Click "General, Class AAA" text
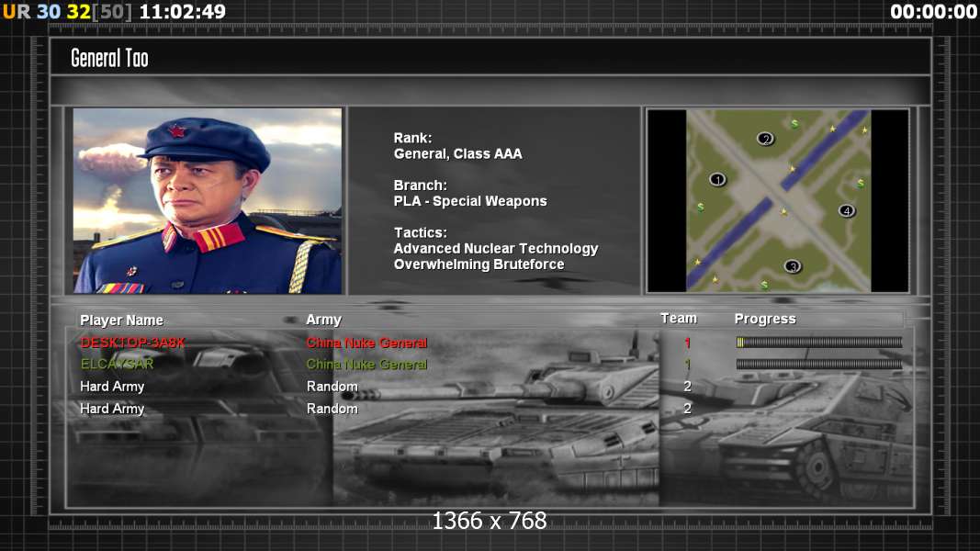 [x=457, y=153]
